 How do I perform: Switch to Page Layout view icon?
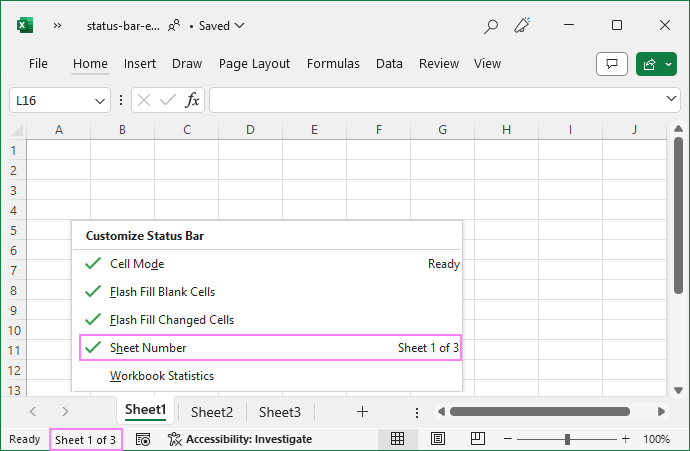pos(437,439)
